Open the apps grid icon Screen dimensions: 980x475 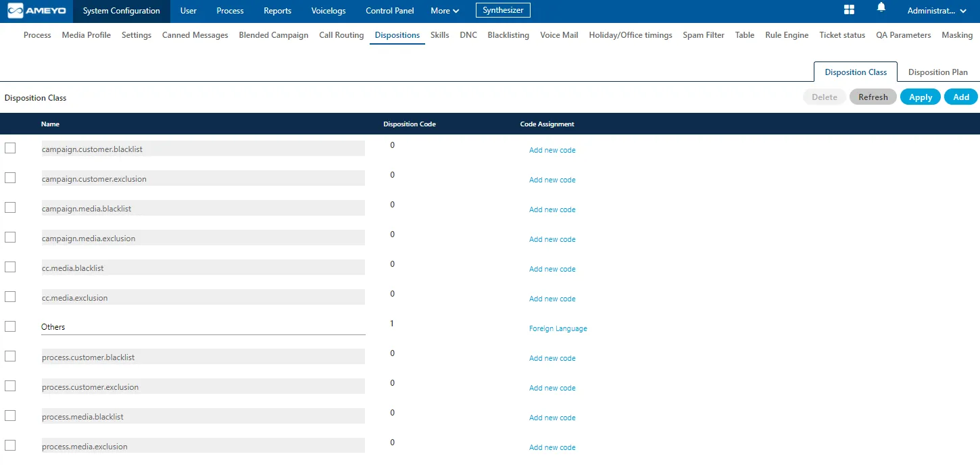pyautogui.click(x=850, y=10)
